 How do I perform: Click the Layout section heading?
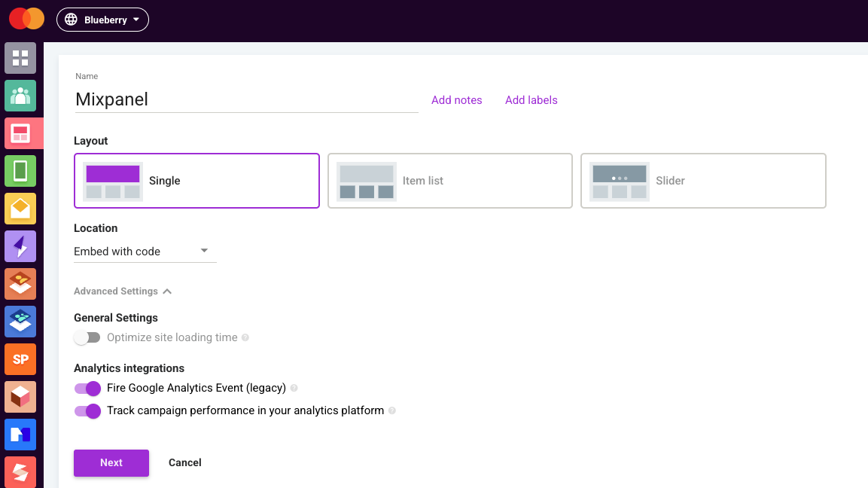[91, 141]
